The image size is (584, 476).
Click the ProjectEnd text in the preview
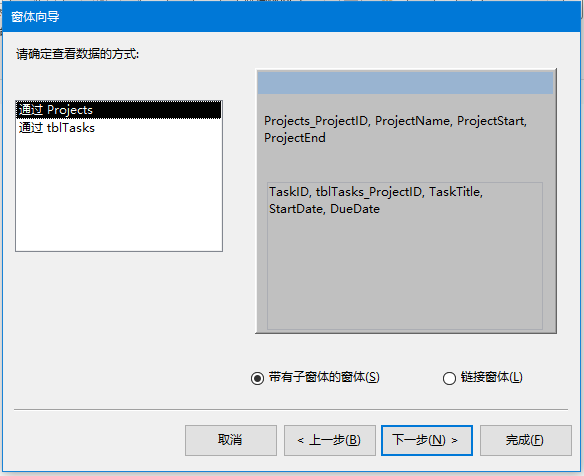point(295,138)
